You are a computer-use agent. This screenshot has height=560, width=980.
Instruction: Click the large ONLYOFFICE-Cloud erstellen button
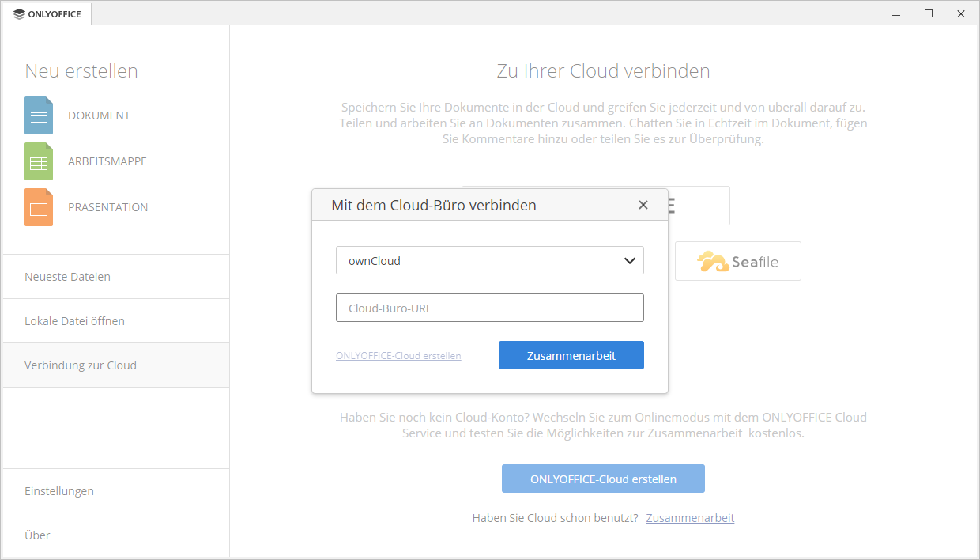click(x=603, y=479)
